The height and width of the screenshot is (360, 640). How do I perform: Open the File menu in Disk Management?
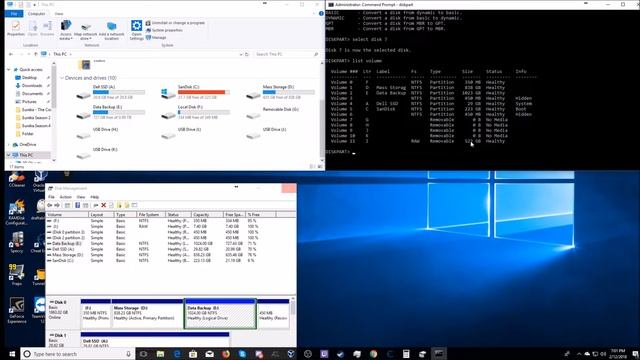51,197
